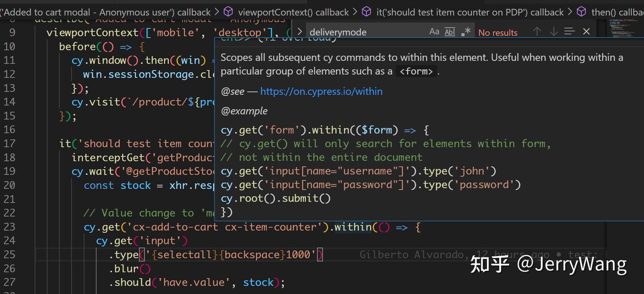Image resolution: width=644 pixels, height=294 pixels.
Task: Go to next match arrow
Action: [x=554, y=31]
